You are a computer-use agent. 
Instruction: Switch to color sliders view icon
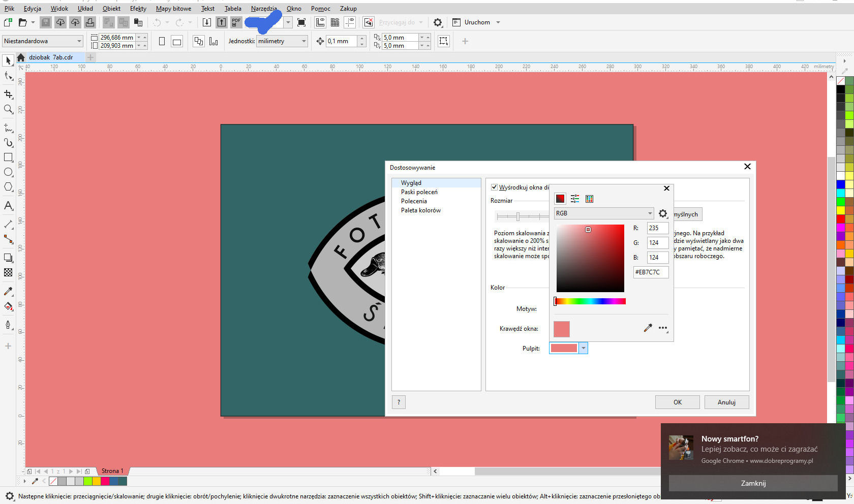click(575, 199)
